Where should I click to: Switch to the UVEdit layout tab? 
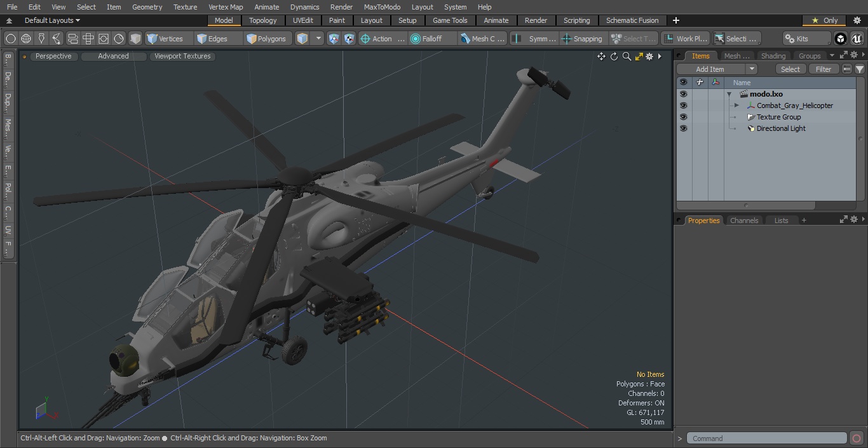click(303, 20)
